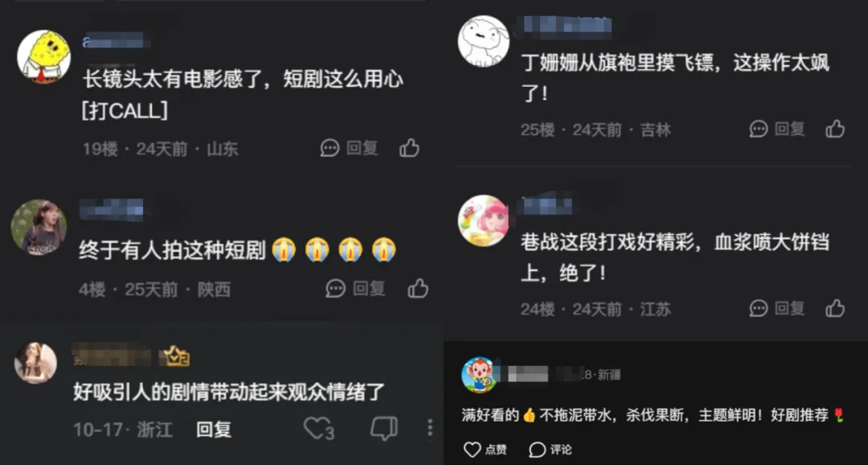Heart the 浙江 comment with 3 likes
The height and width of the screenshot is (465, 868).
(x=316, y=429)
